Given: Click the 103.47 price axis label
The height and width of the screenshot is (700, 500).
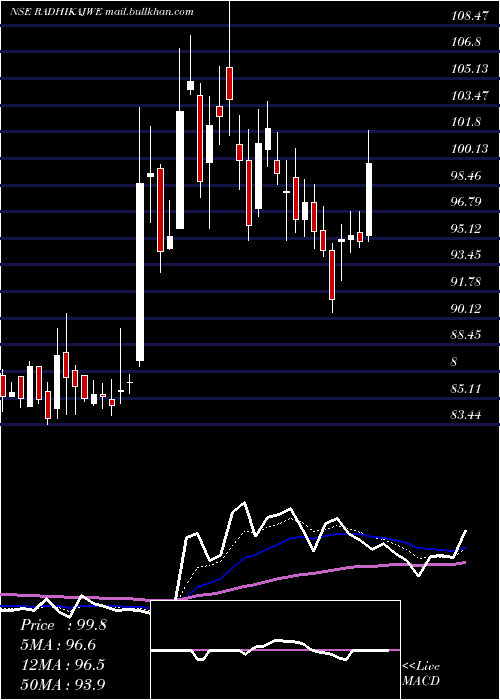Looking at the screenshot, I should (469, 96).
